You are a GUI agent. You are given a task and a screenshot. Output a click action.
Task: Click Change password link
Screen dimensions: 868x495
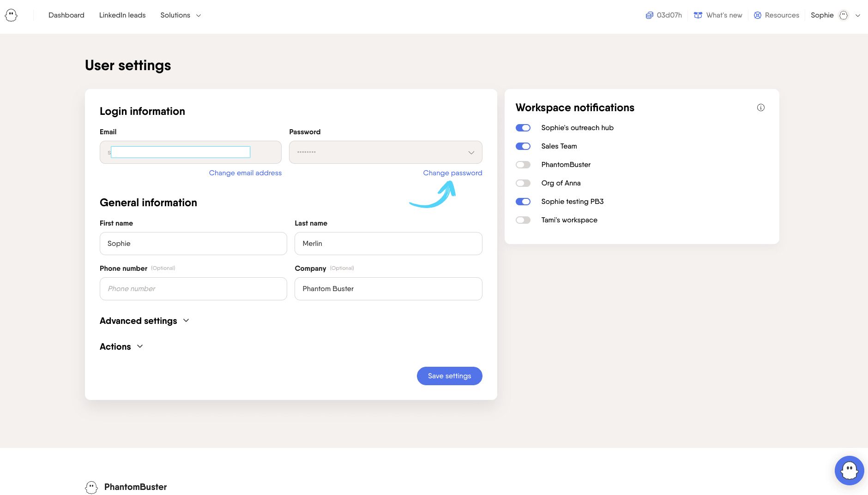[452, 173]
